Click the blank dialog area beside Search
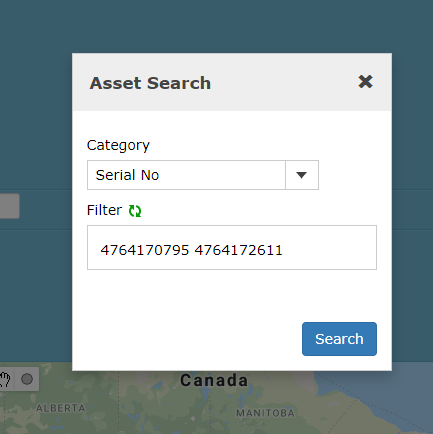The height and width of the screenshot is (434, 433). point(187,339)
